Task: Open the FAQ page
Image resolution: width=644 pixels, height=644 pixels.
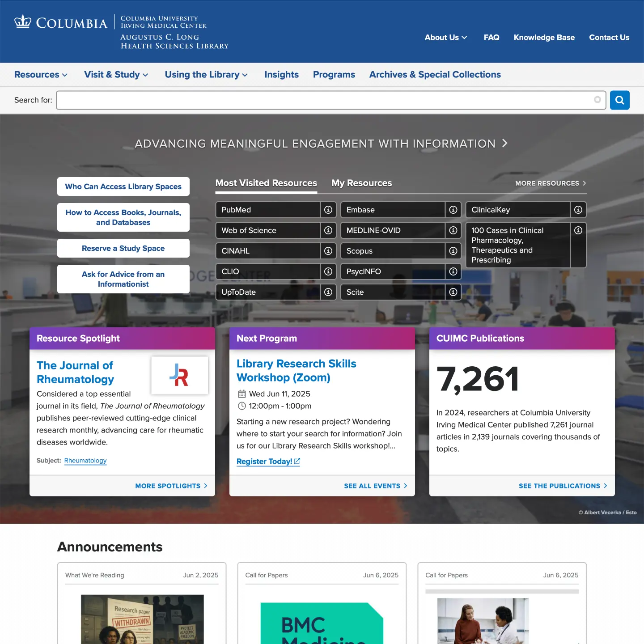Action: pos(491,38)
